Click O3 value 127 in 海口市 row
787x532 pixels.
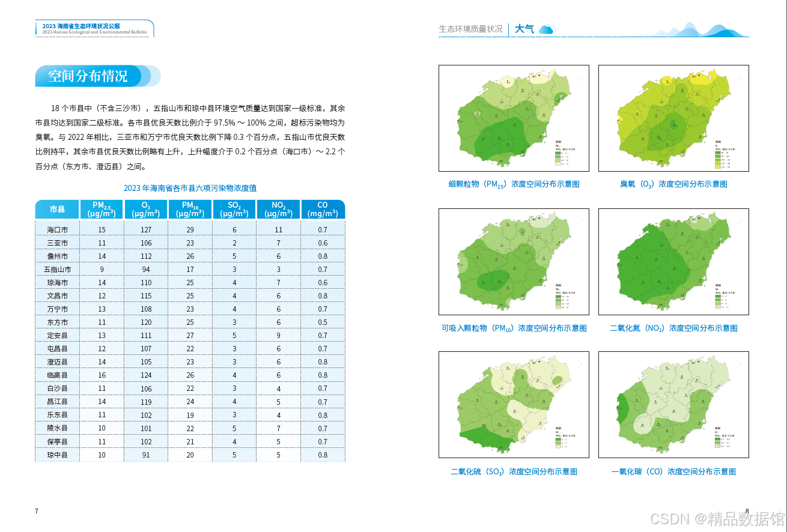(x=146, y=230)
